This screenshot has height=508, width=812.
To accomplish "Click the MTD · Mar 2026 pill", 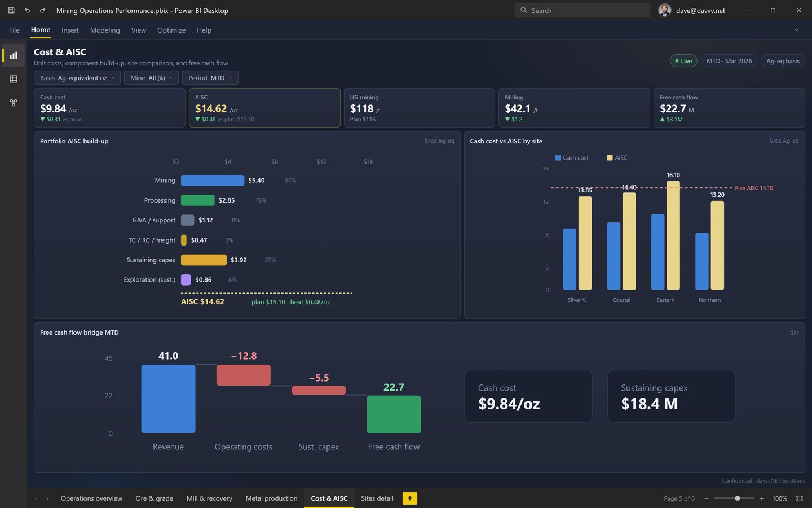I will pyautogui.click(x=729, y=61).
